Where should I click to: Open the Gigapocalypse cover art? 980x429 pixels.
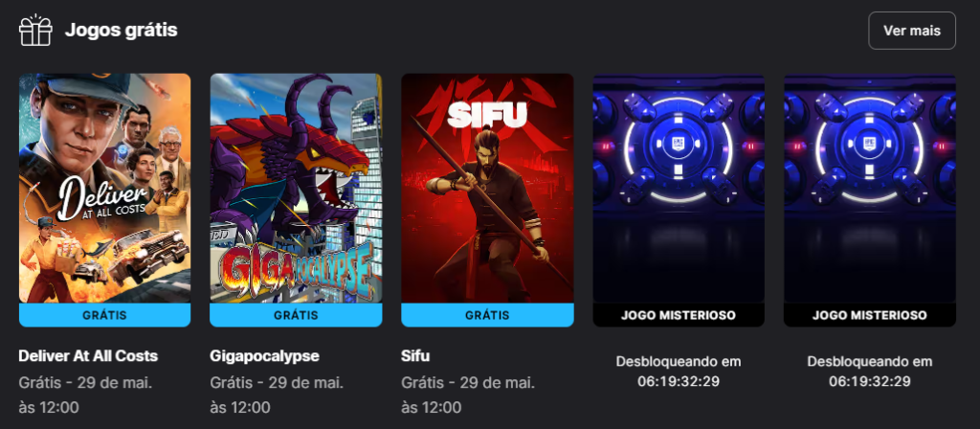[x=296, y=189]
